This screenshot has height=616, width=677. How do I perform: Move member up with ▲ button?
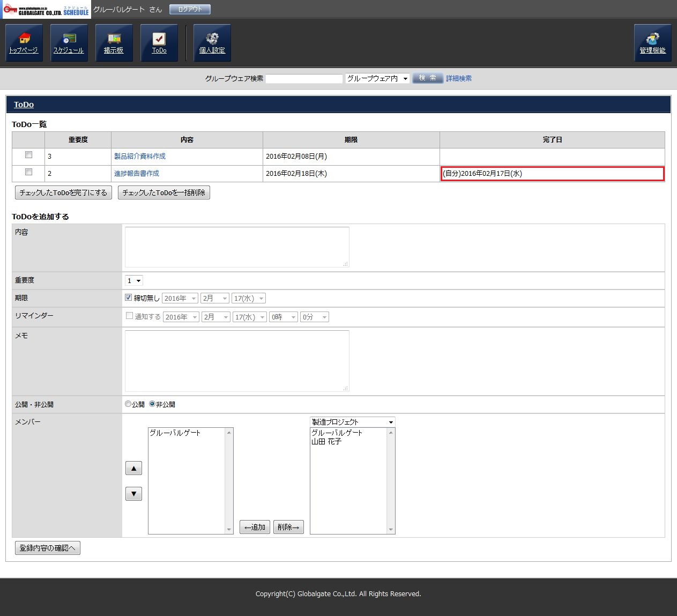[133, 468]
